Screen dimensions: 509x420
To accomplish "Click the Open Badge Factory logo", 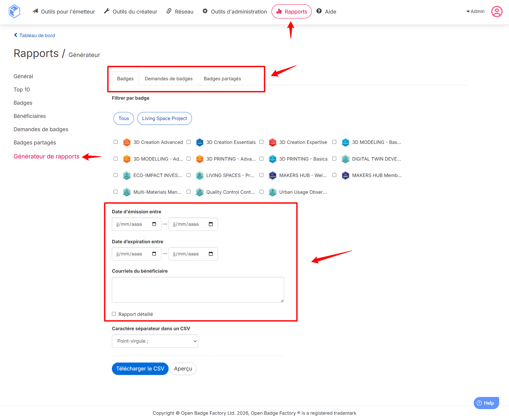I will coord(14,11).
